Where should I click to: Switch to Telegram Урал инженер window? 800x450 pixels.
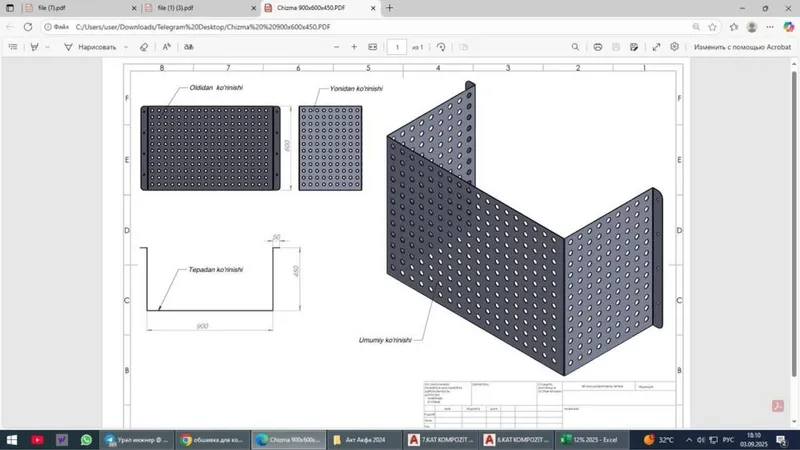136,440
